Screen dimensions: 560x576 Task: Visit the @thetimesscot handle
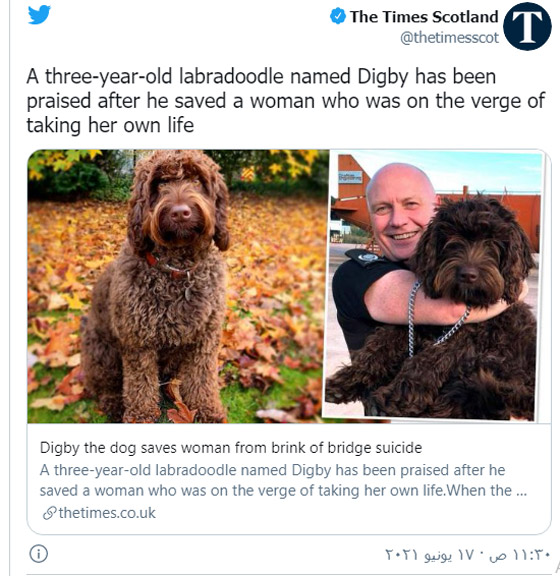[x=449, y=37]
